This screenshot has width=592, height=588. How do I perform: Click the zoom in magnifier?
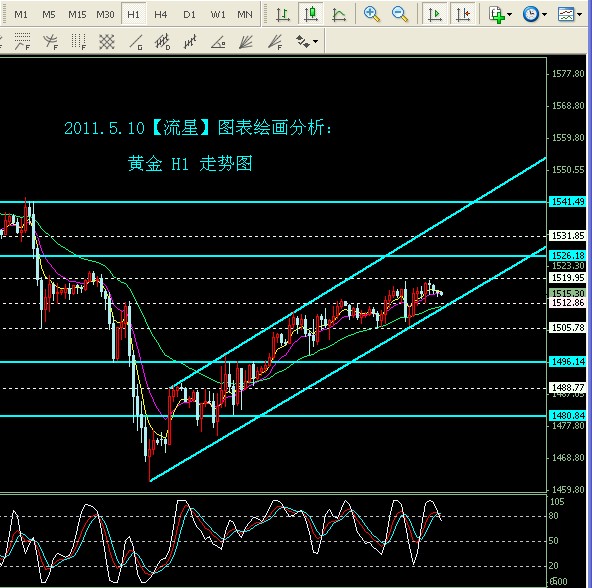[371, 14]
